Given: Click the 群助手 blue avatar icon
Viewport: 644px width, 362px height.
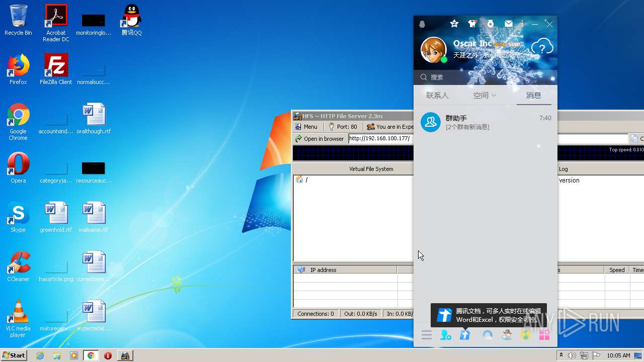Looking at the screenshot, I should pos(431,122).
